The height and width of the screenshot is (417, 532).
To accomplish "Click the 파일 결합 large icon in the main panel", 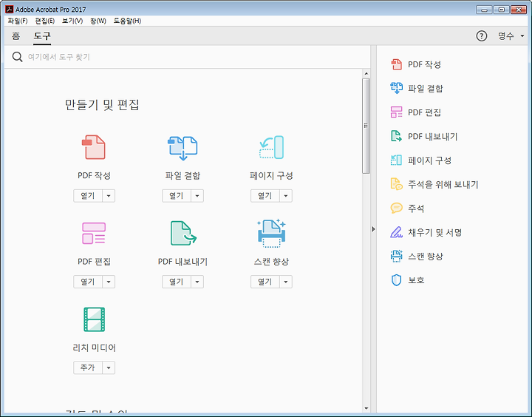I will [183, 147].
